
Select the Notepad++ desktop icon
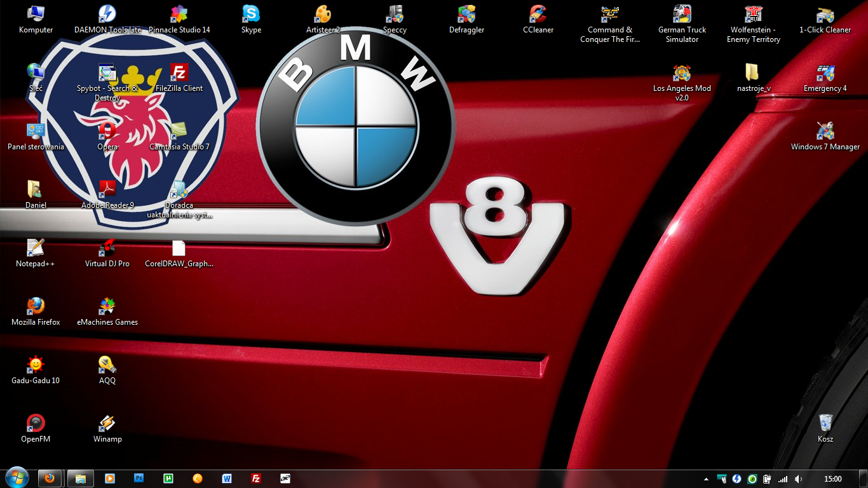point(36,248)
